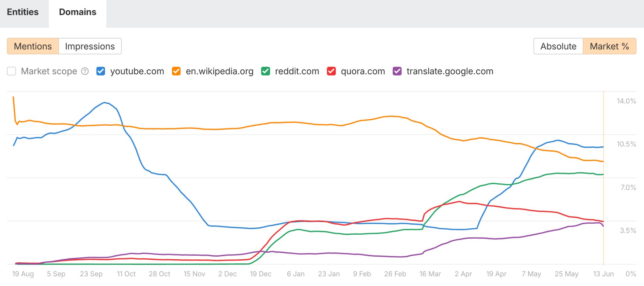
Task: Click the translate.google.com legend text
Action: click(450, 71)
